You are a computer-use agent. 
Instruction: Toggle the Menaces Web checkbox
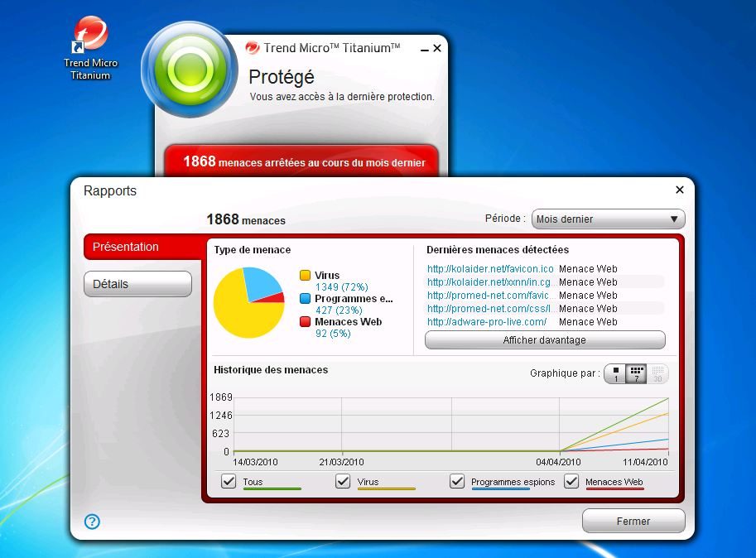click(x=571, y=481)
